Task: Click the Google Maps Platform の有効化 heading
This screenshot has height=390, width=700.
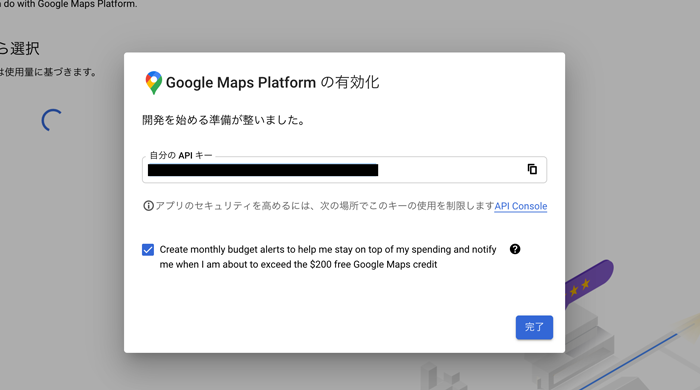Action: click(272, 83)
